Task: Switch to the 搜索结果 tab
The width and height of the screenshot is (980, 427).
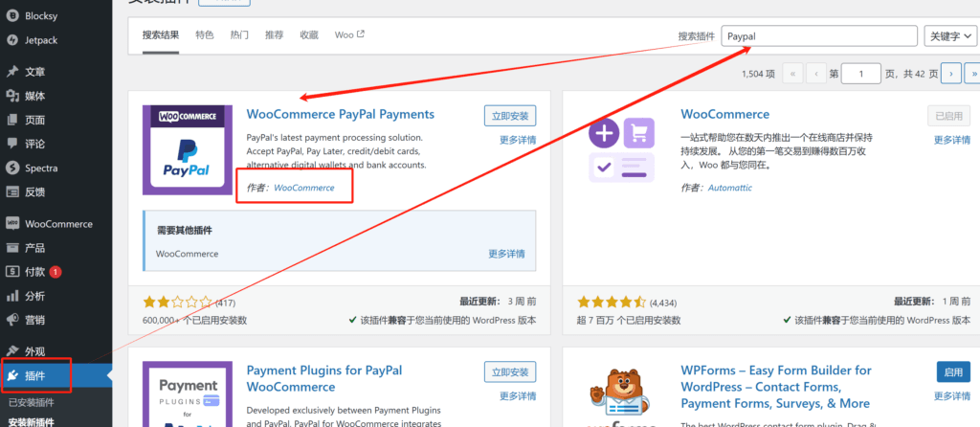Action: point(161,35)
